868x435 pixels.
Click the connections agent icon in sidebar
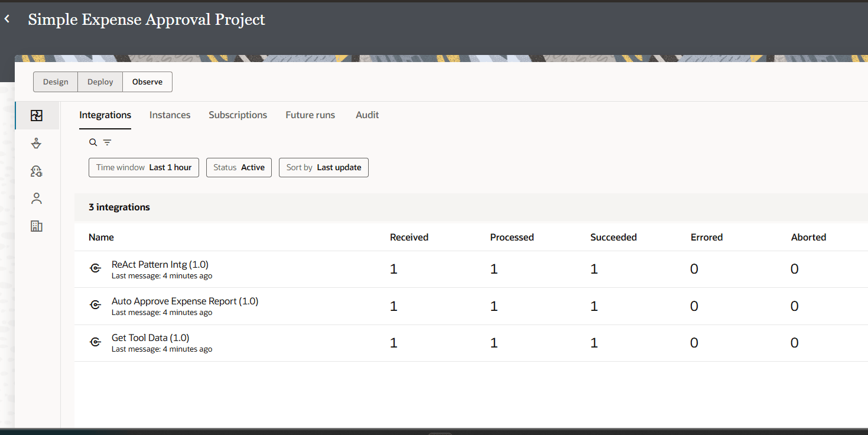tap(36, 171)
